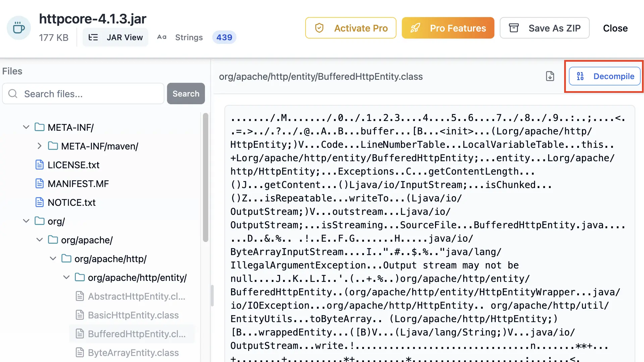644x362 pixels.
Task: Collapse the META-INF/ folder
Action: tap(26, 127)
